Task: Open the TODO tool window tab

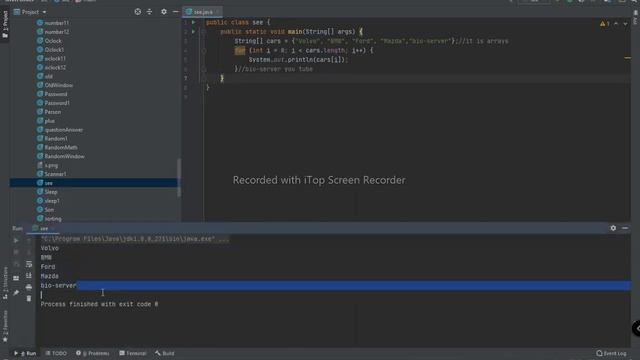Action: coord(56,353)
